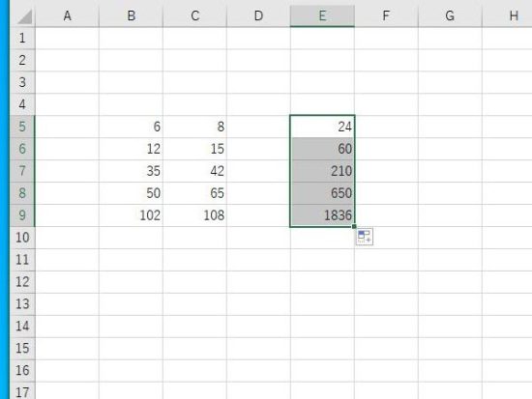
Task: Click cell E8 containing 650
Action: 322,193
